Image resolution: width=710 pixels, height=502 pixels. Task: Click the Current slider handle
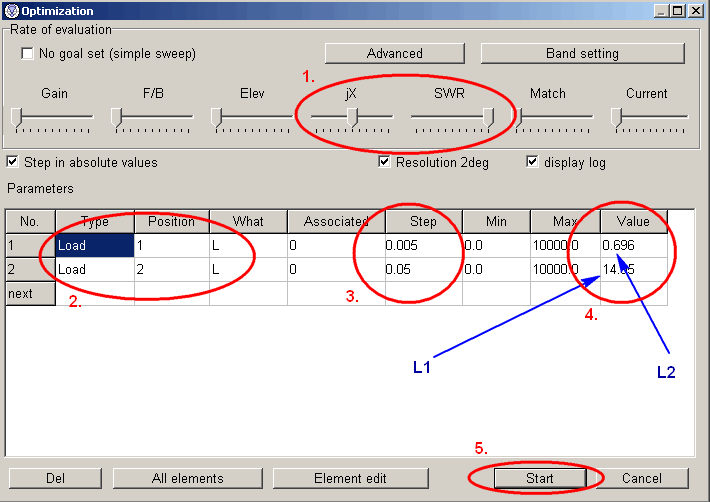tap(617, 117)
